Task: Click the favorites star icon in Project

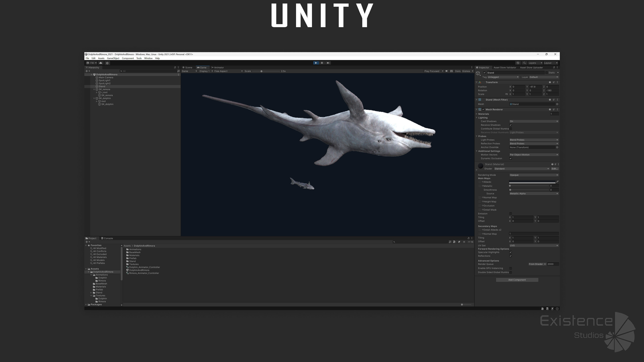Action: pyautogui.click(x=464, y=242)
